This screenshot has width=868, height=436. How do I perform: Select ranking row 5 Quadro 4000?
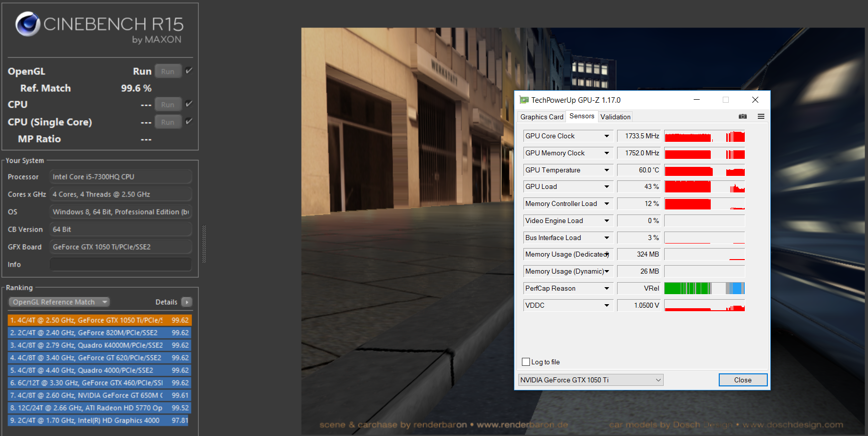tap(99, 370)
